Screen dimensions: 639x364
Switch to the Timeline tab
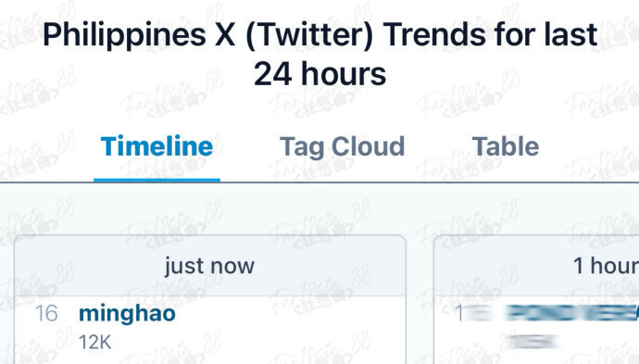click(157, 146)
